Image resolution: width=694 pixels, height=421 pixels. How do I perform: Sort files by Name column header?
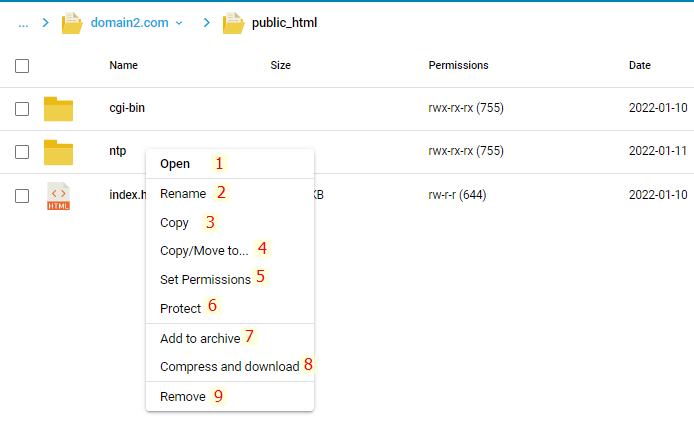(x=123, y=65)
